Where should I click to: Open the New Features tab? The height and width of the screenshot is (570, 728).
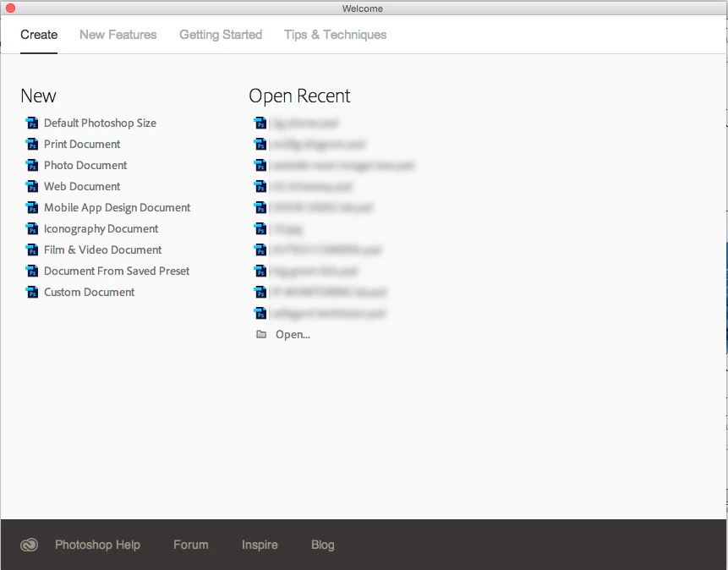tap(118, 35)
